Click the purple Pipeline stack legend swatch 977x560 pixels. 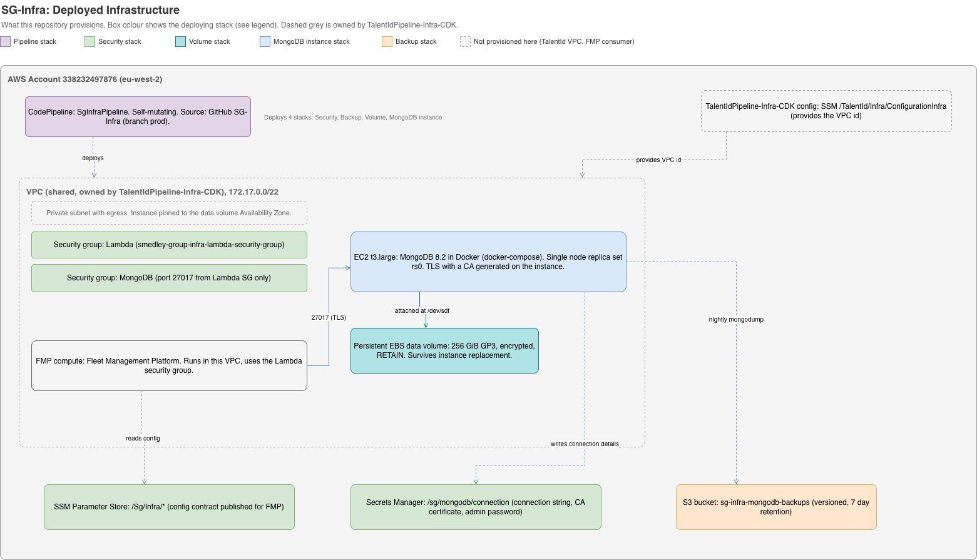(x=6, y=42)
